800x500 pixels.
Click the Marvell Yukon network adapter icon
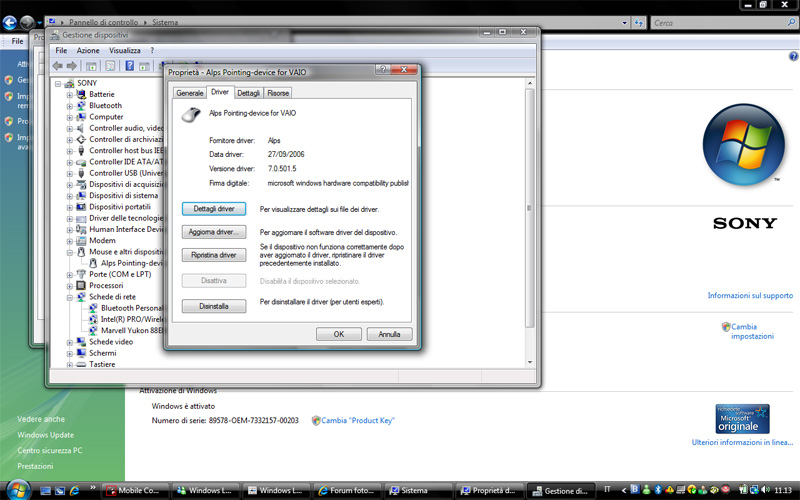(93, 330)
